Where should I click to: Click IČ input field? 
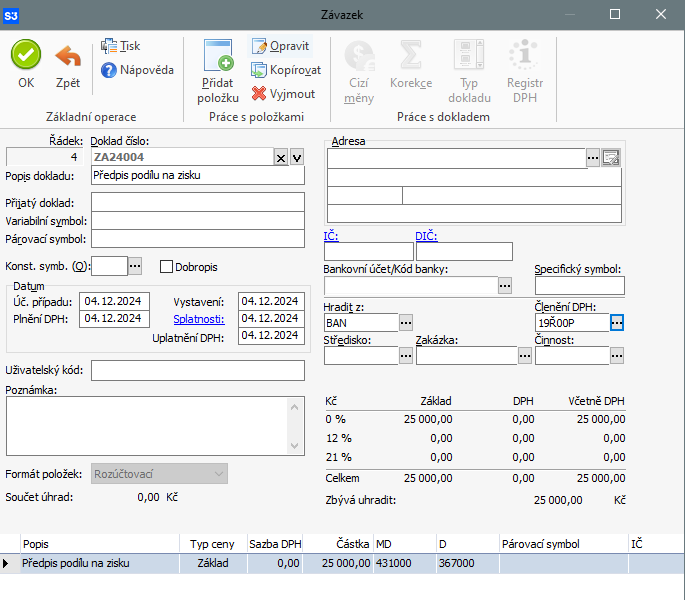pos(369,251)
